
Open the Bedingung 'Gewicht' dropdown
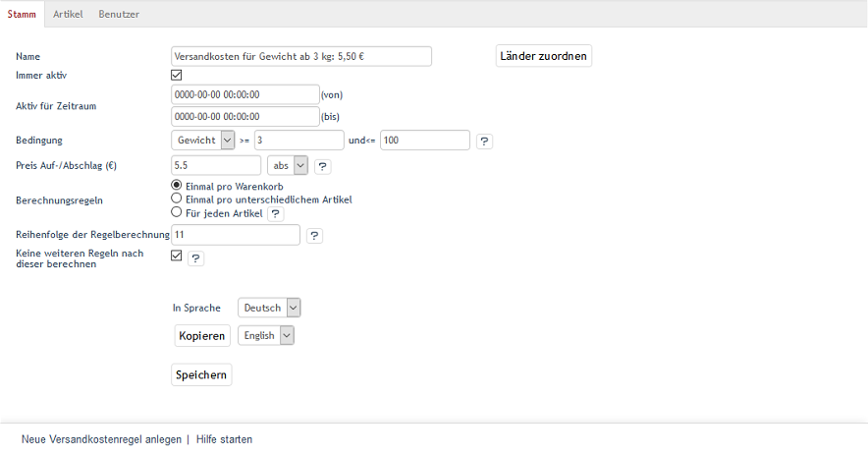tap(203, 141)
